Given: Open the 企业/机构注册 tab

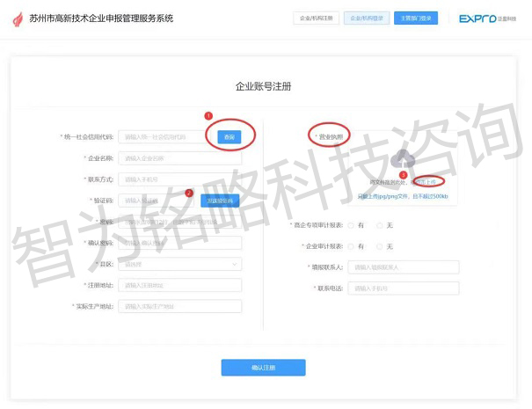Looking at the screenshot, I should tap(316, 18).
